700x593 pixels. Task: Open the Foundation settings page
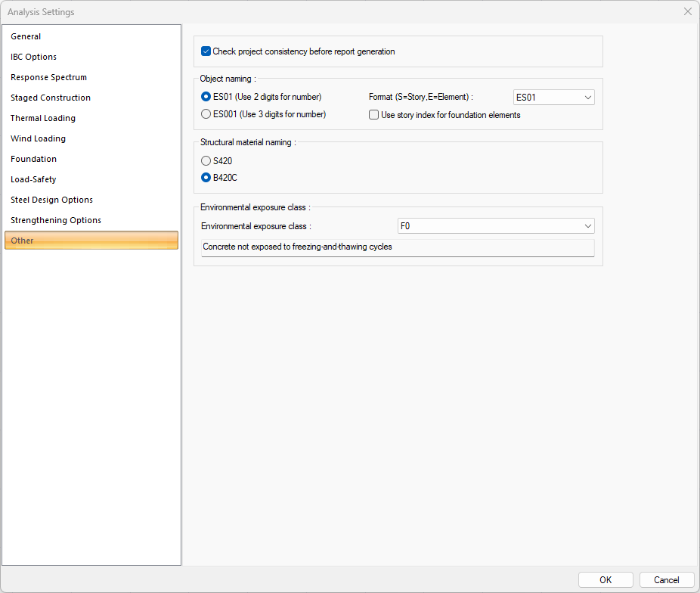33,159
